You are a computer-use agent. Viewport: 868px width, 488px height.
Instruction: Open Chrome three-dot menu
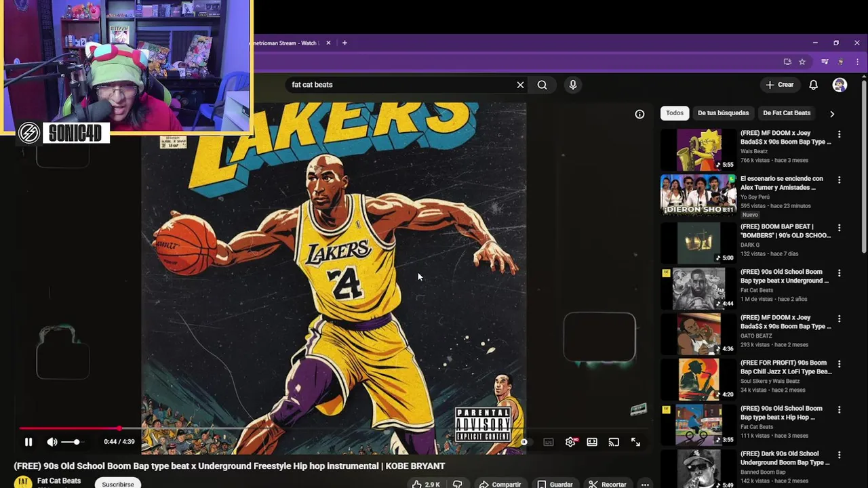[x=858, y=62]
